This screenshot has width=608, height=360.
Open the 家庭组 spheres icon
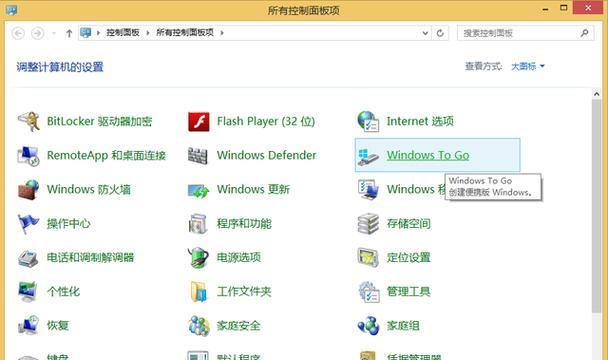(x=368, y=325)
